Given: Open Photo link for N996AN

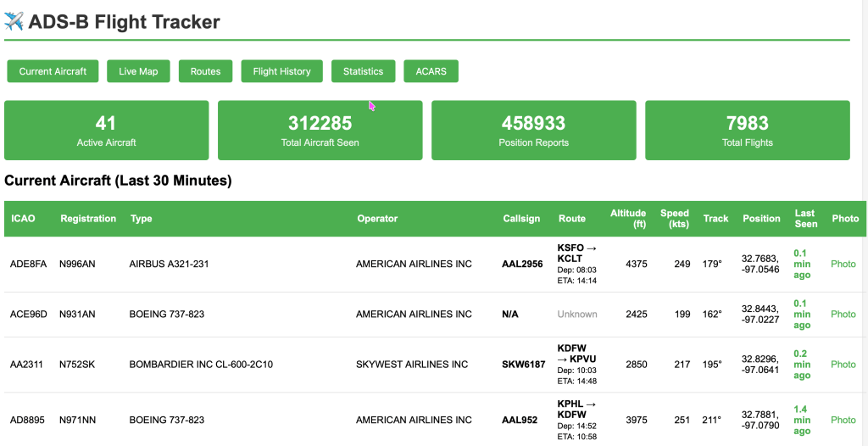Looking at the screenshot, I should click(x=843, y=265).
